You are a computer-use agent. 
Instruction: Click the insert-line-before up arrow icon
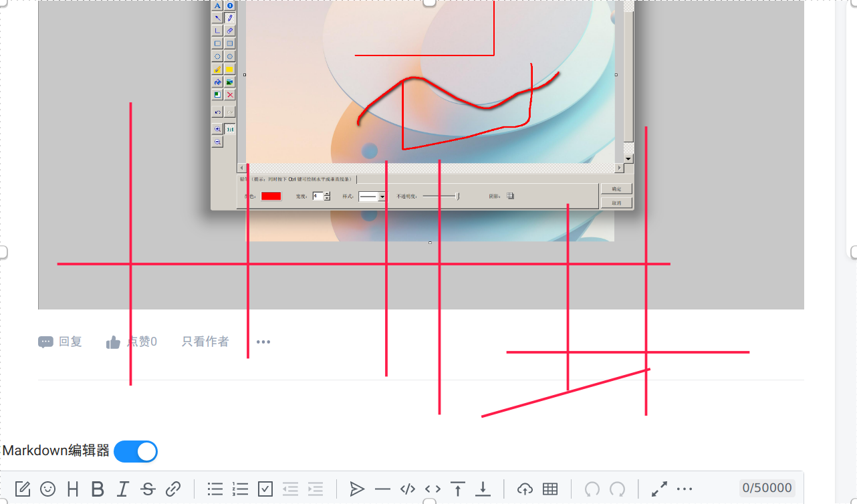[458, 489]
